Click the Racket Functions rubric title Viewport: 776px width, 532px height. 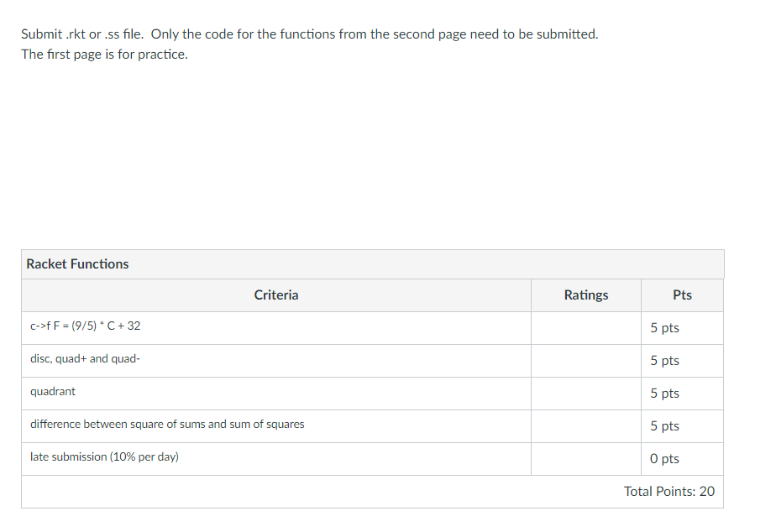pos(77,263)
